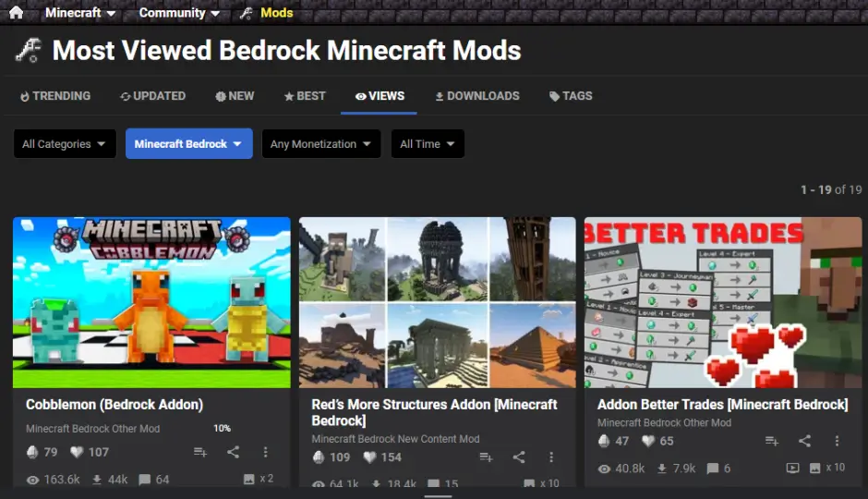Click Cobblemon's Minecraft Bedrock Other Mod category
The width and height of the screenshot is (868, 499).
[x=93, y=429]
